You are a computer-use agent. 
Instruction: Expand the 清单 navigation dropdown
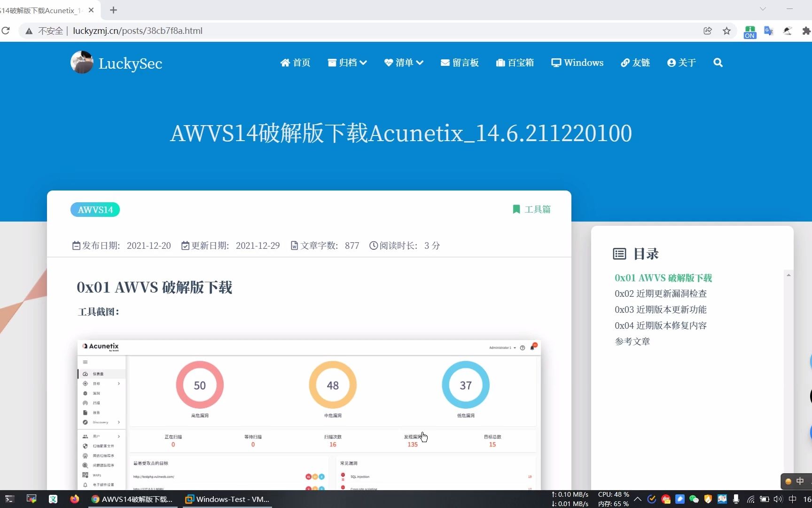click(403, 62)
